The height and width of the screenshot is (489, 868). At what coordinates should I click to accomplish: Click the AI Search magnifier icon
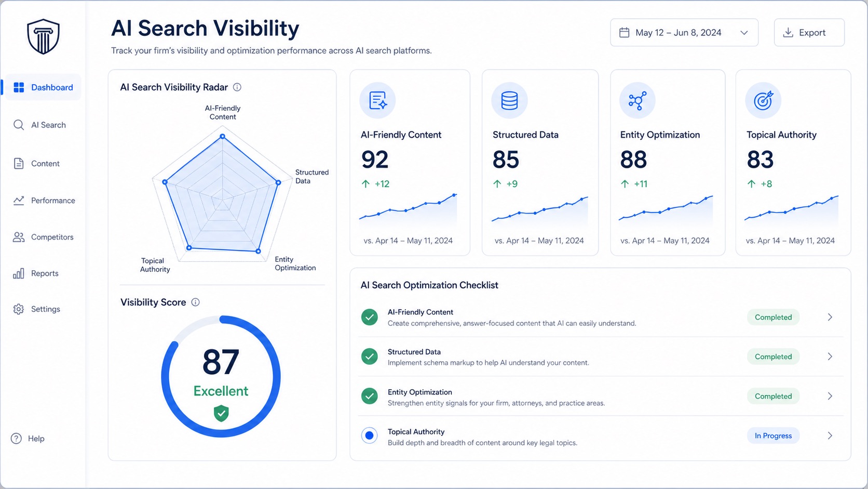click(19, 125)
